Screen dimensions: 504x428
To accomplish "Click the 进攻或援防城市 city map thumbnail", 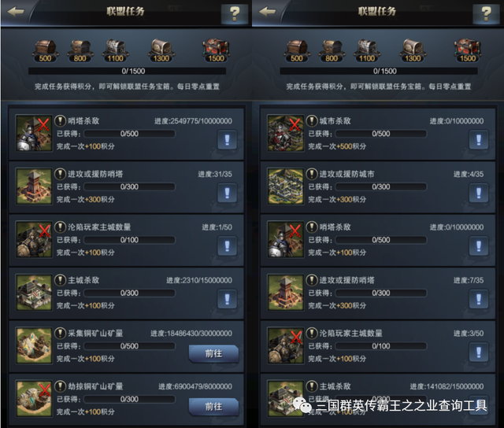I will click(x=285, y=186).
